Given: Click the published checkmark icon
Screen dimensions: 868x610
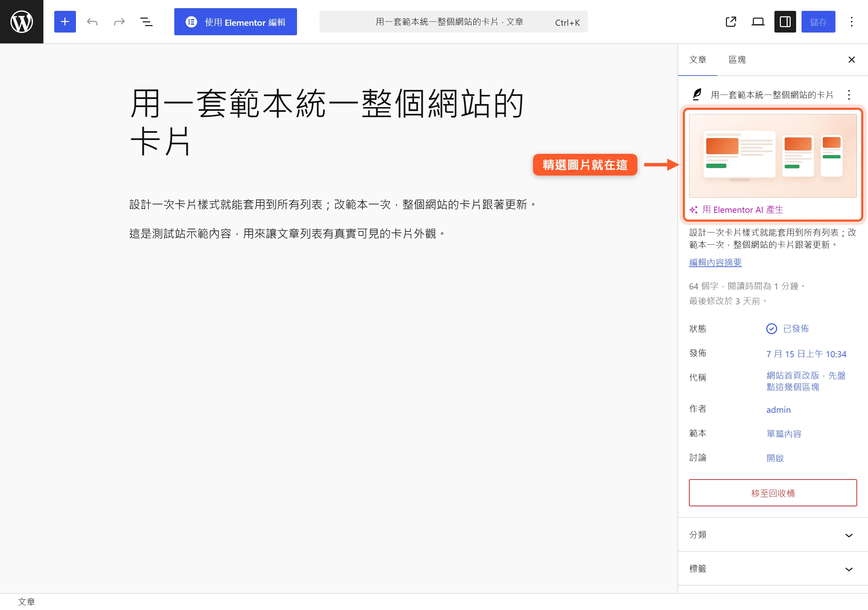Looking at the screenshot, I should [x=772, y=329].
